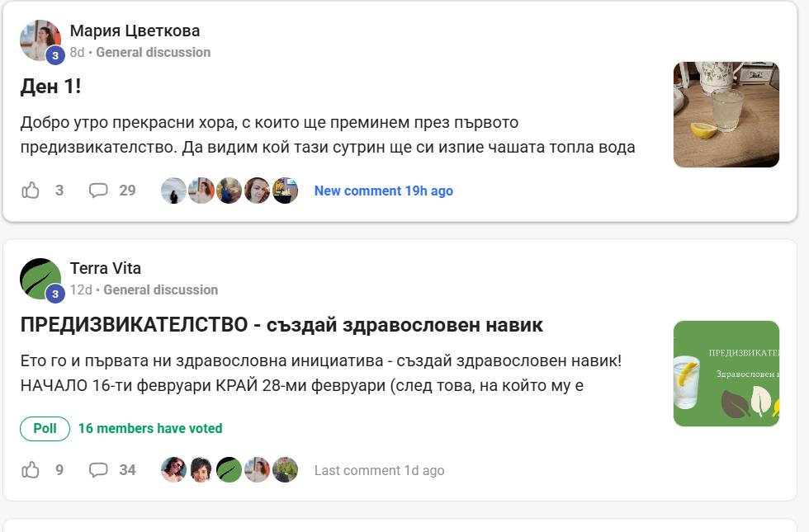Open the Poll badge on Terra Vita post

click(45, 428)
